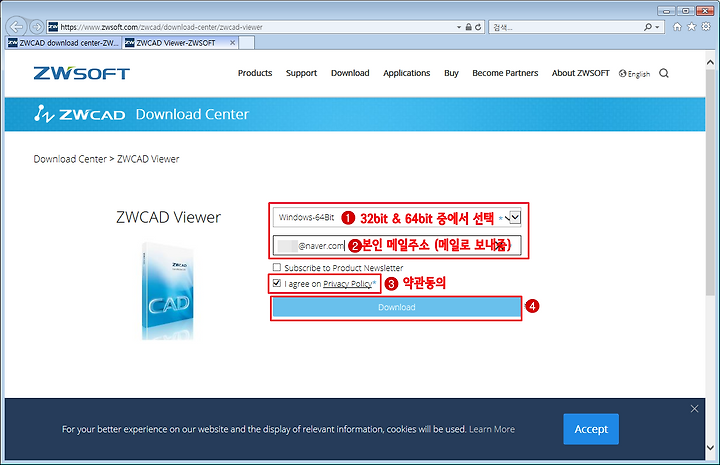Viewport: 720px width, 465px height.
Task: Open the Download menu
Action: (x=350, y=73)
